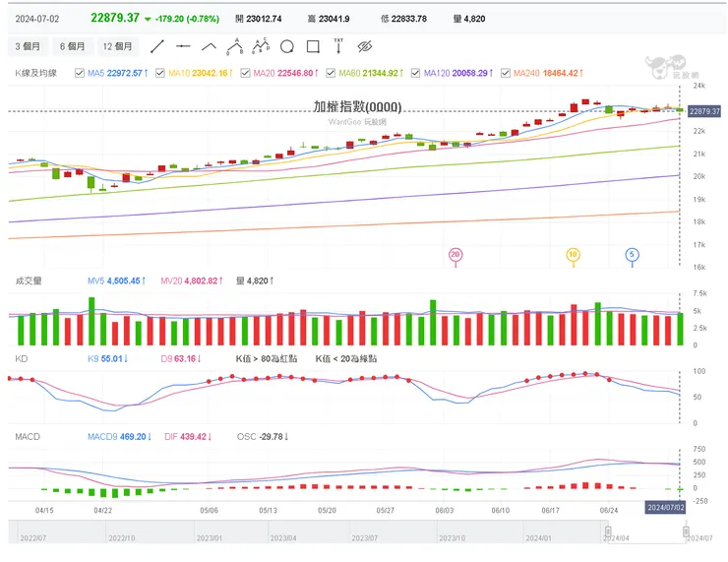Click the 2024/07/02 date tag on axis
728x562 pixels.
pos(666,507)
